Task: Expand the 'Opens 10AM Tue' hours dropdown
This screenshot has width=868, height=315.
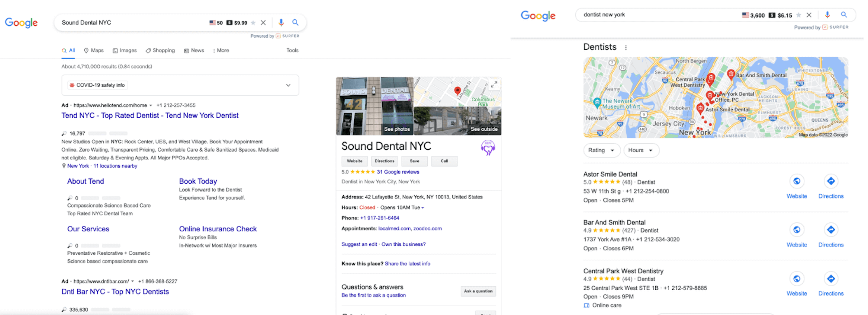Action: [x=422, y=208]
